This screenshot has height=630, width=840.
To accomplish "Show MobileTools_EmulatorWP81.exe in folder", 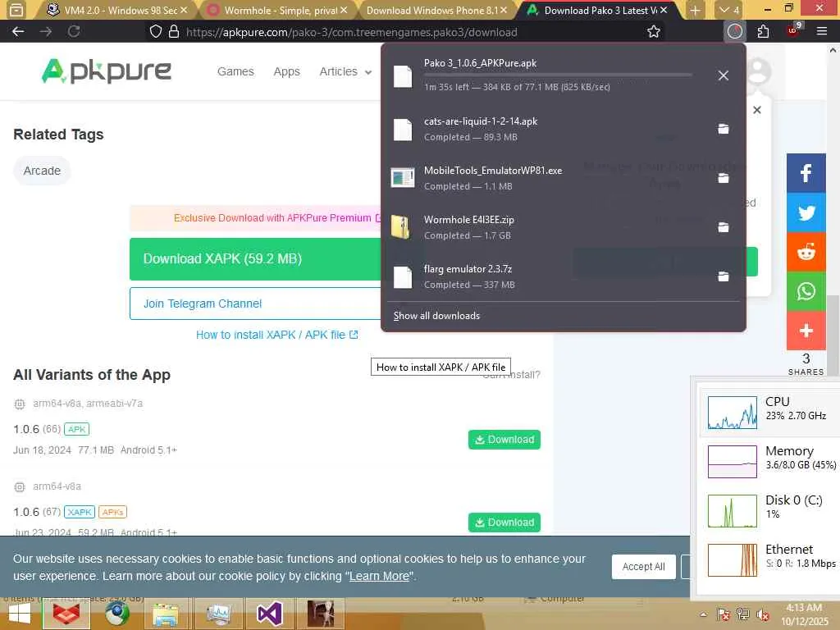I will click(724, 178).
